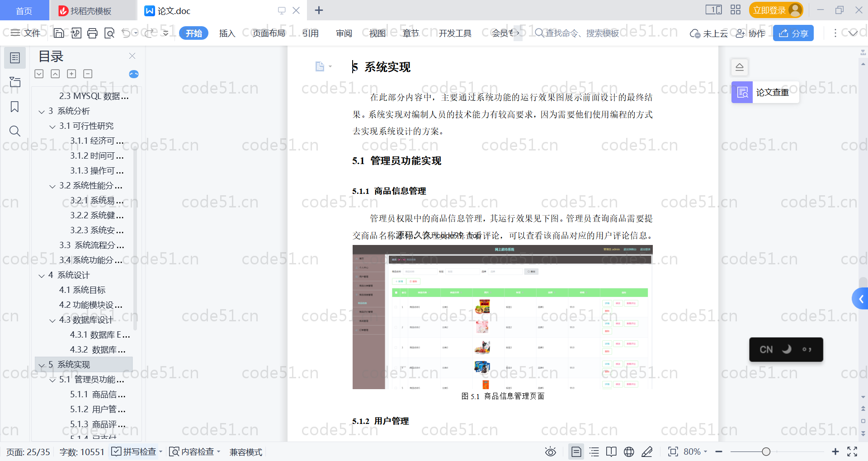Collapse the 3.2 系统性能分 outline node
Image resolution: width=868 pixels, height=461 pixels.
click(x=52, y=186)
